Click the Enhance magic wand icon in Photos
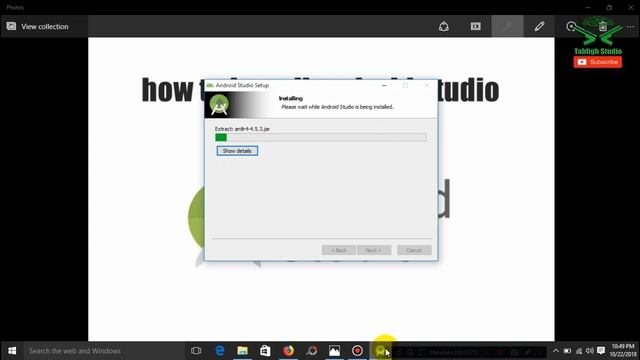This screenshot has height=360, width=640. tap(507, 27)
